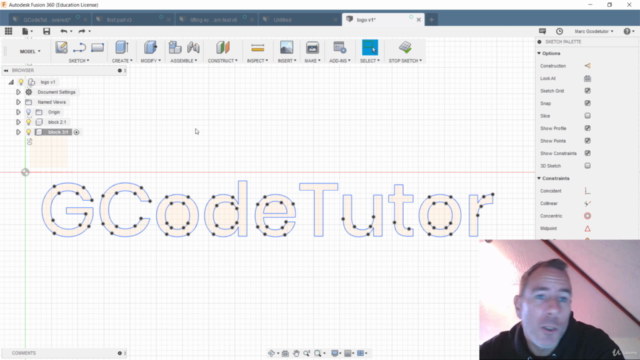Image resolution: width=640 pixels, height=360 pixels.
Task: Open the Data Panel grid icon
Action: [x=9, y=31]
